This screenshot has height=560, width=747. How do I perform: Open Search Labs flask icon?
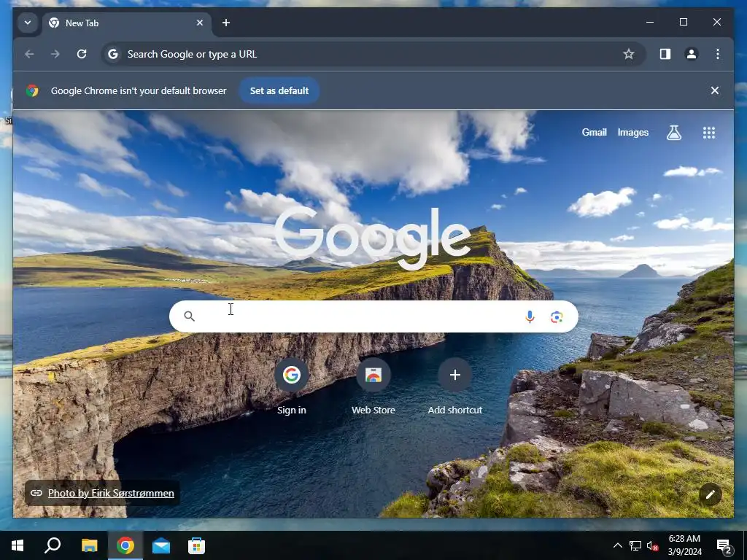(x=673, y=133)
